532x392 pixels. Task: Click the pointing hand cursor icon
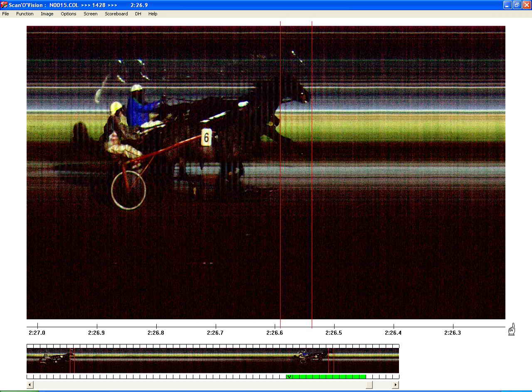click(x=511, y=330)
